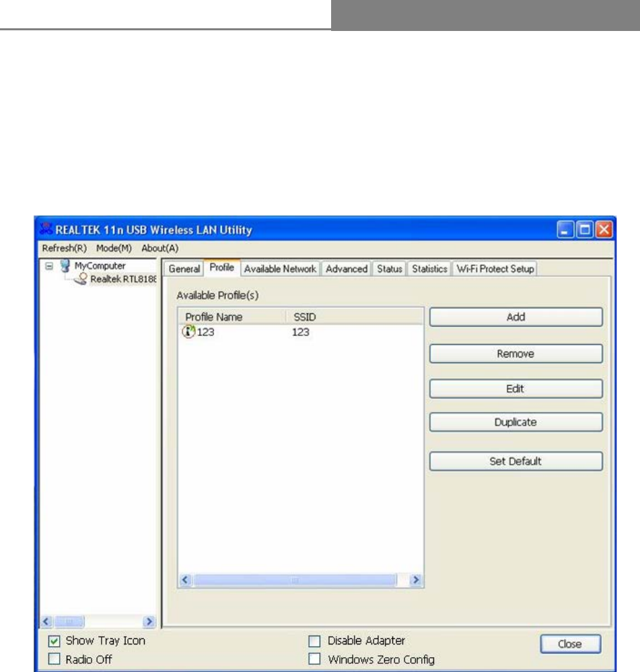Click the Close button
The image size is (640, 672).
(570, 644)
